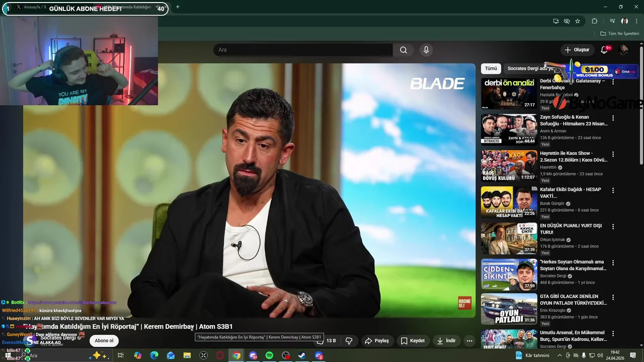Dislike the video with thumbs down
The width and height of the screenshot is (644, 362).
click(349, 341)
